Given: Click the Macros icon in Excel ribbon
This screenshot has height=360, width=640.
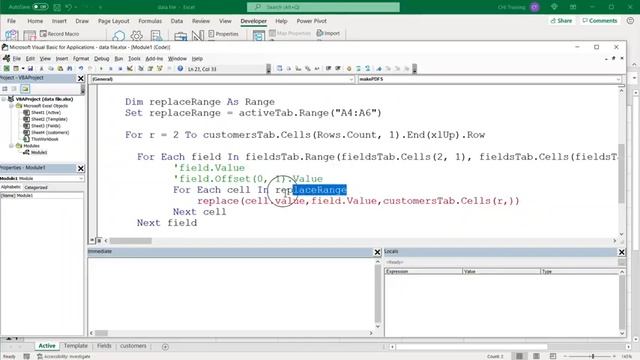Looking at the screenshot, I should (29, 35).
